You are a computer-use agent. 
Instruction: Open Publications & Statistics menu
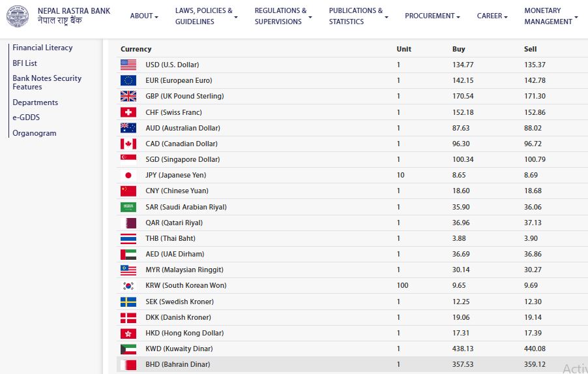tap(359, 16)
